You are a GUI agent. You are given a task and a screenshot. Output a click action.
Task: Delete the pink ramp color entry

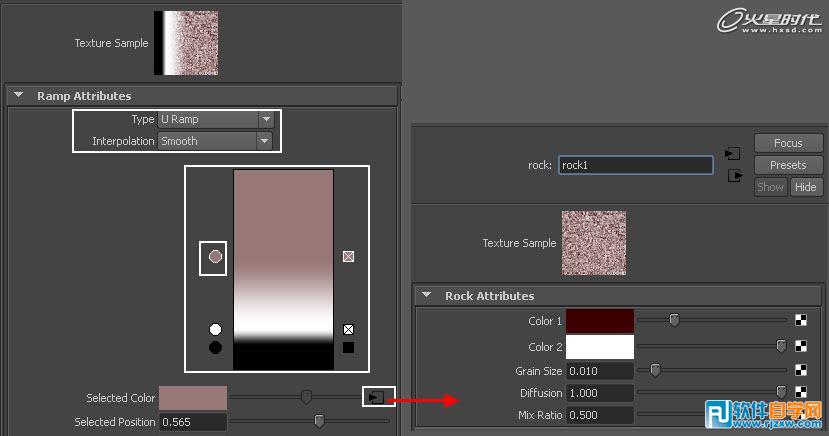[348, 256]
